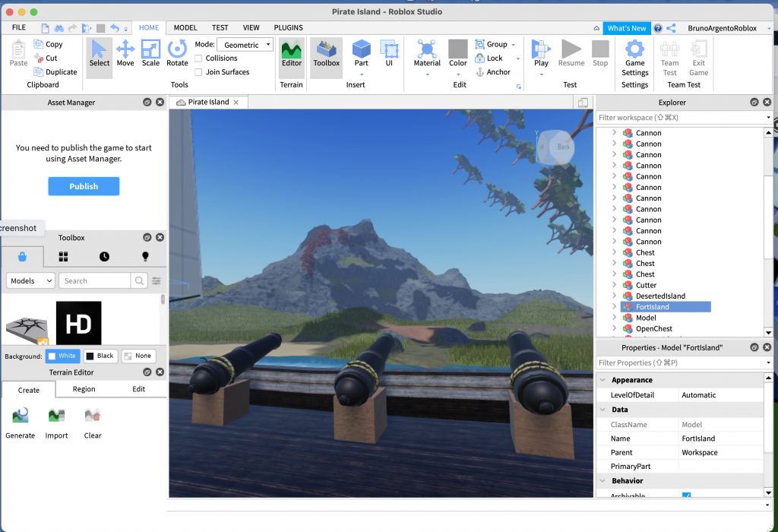Click the share icon near What's New
The width and height of the screenshot is (778, 532).
[671, 28]
